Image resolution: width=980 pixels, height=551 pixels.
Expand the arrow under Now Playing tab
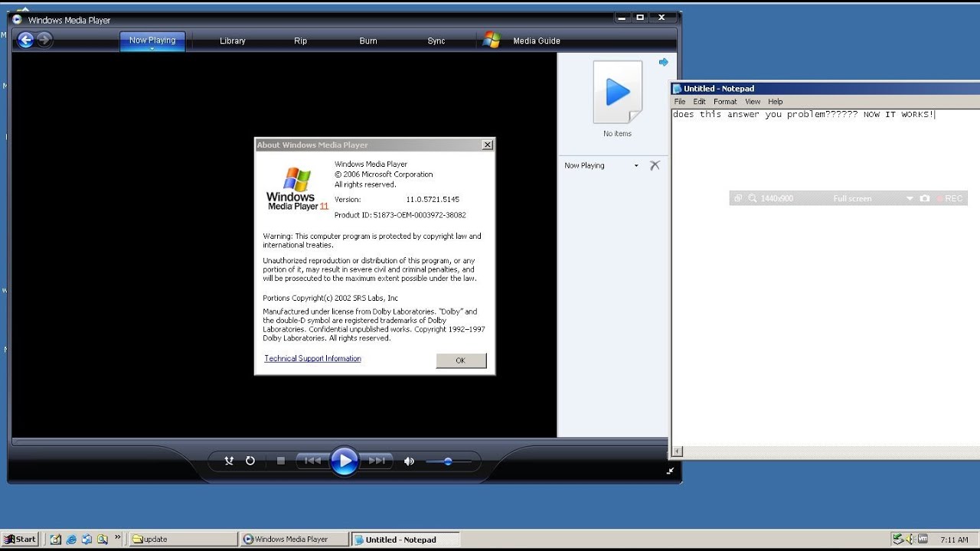coord(152,49)
